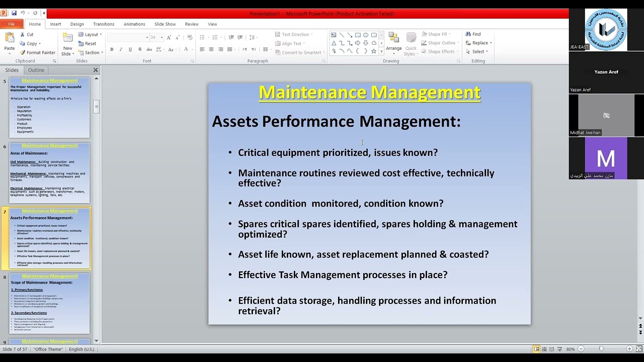This screenshot has width=644, height=362.
Task: Select the 5-Point Star shape
Action: tap(373, 51)
